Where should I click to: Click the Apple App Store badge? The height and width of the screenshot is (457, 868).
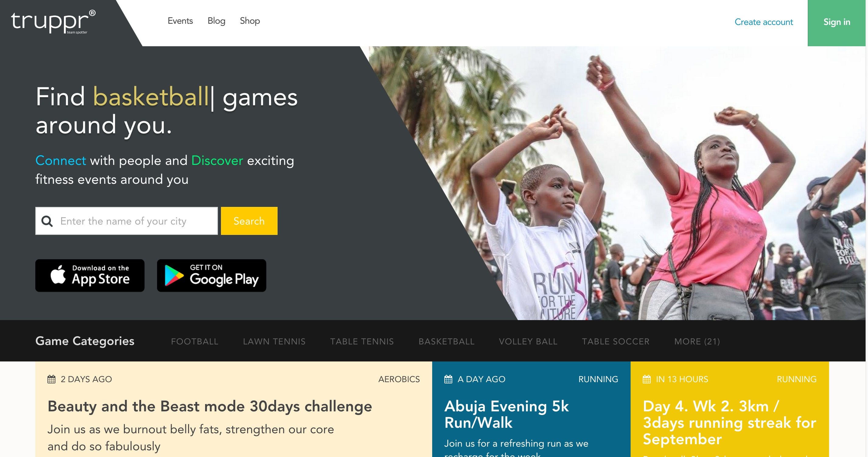pos(90,275)
